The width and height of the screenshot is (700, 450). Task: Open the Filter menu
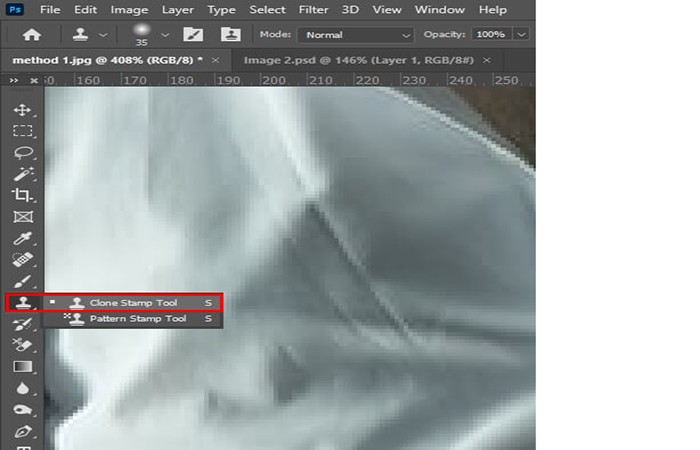coord(313,9)
